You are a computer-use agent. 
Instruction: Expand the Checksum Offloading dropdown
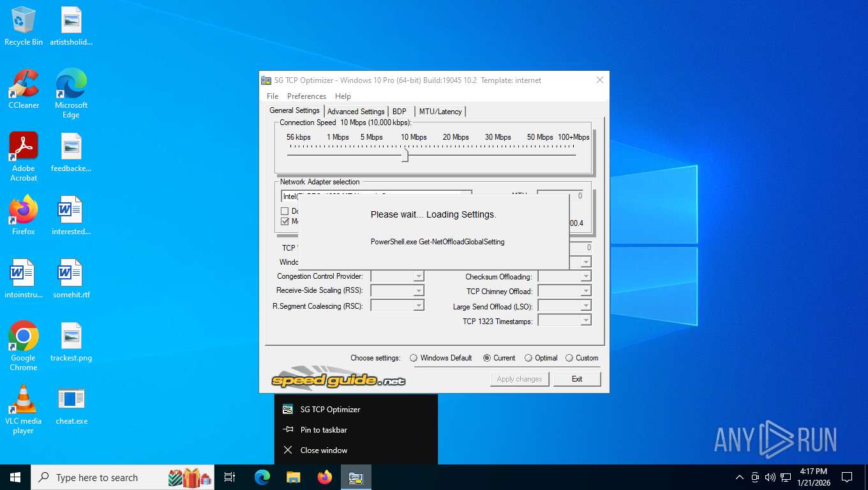point(586,276)
